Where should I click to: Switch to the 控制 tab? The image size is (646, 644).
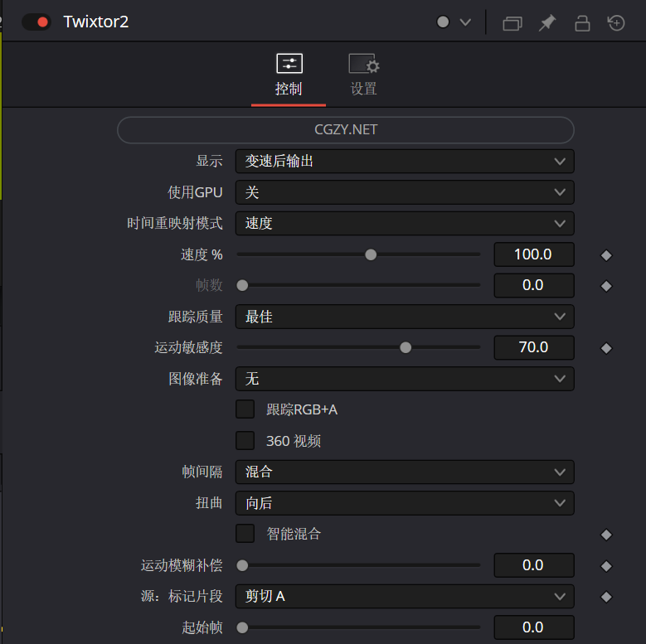point(289,75)
